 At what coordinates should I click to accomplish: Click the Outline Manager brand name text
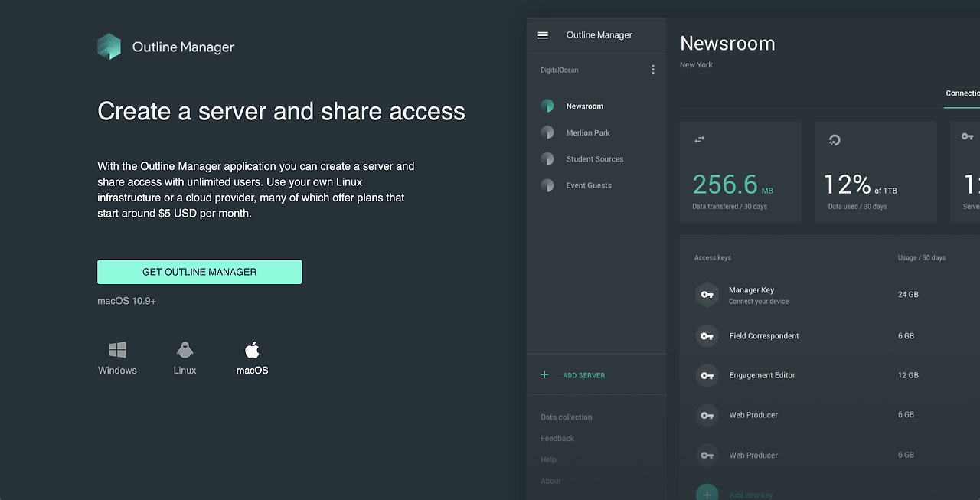coord(183,47)
